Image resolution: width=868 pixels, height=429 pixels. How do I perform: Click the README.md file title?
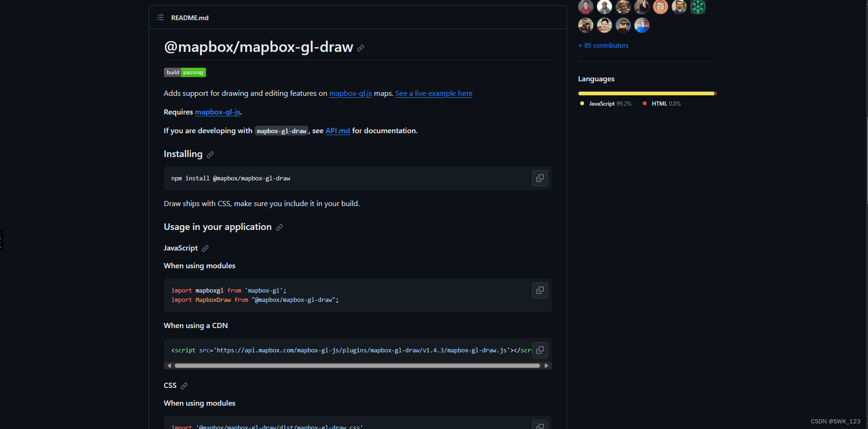[x=190, y=18]
